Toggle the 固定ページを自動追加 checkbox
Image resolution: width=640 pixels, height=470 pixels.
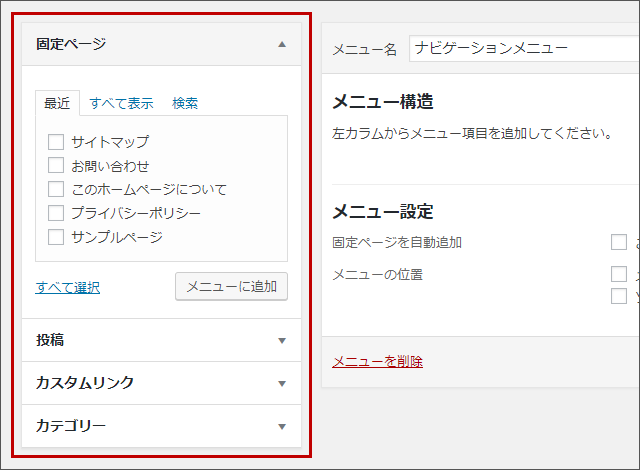tap(619, 242)
